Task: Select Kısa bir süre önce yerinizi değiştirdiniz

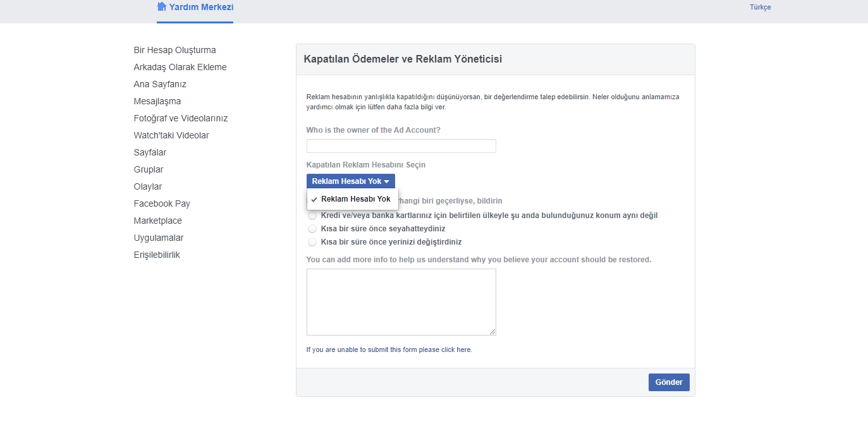Action: (x=312, y=242)
